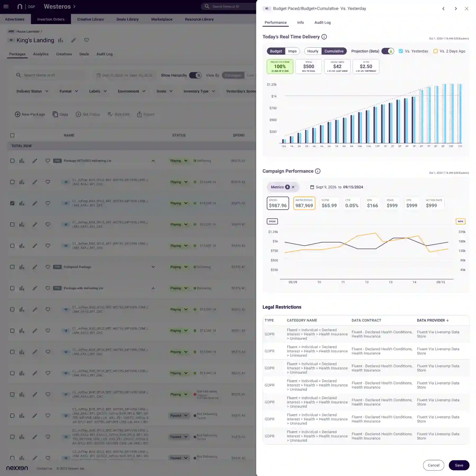Click the Bulk Edit icon

coord(110,114)
